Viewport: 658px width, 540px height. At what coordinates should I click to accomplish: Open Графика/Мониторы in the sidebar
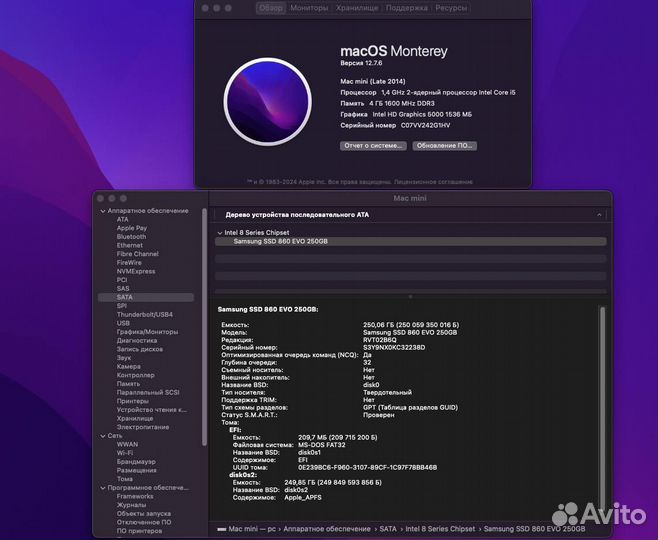[x=147, y=331]
